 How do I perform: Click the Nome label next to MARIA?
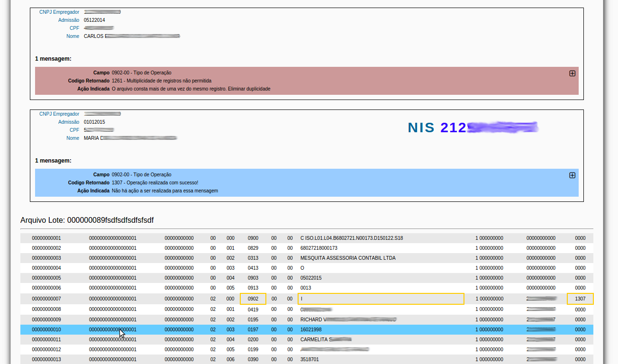click(73, 138)
